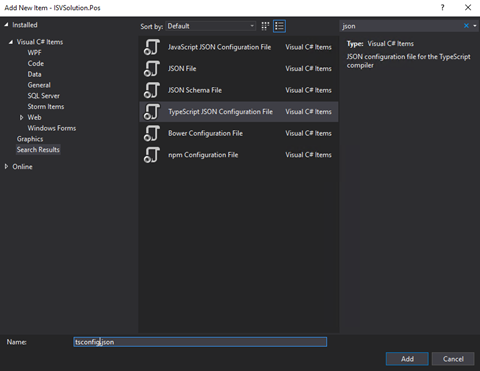Click the Cancel button
Image resolution: width=480 pixels, height=371 pixels.
coord(453,359)
